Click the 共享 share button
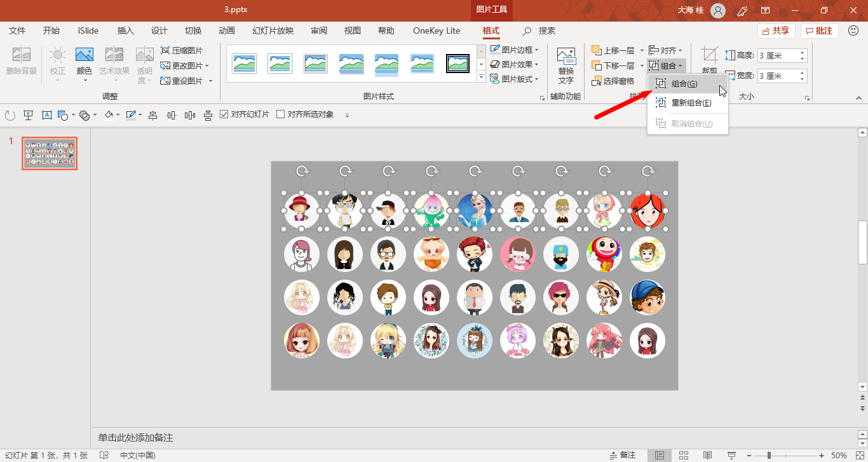The image size is (868, 462). click(x=776, y=31)
